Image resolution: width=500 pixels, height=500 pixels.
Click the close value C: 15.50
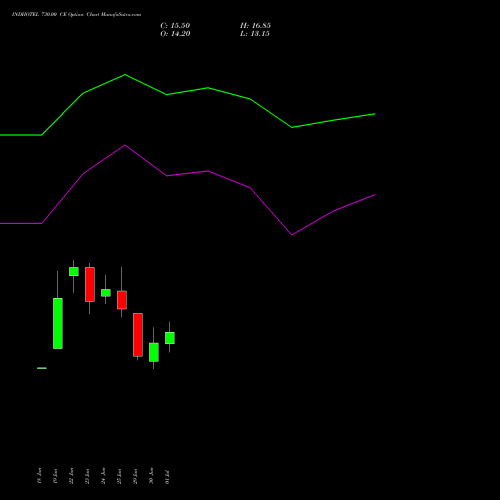[x=175, y=26]
